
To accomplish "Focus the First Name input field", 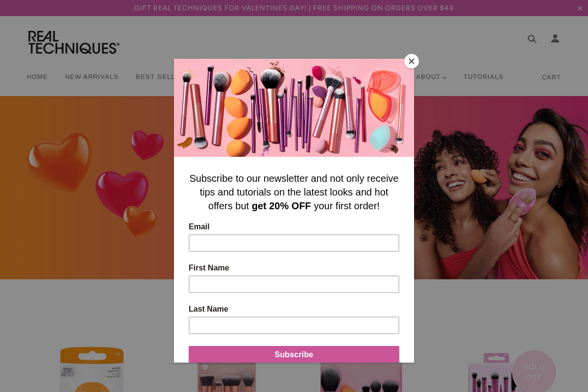I will tap(294, 284).
